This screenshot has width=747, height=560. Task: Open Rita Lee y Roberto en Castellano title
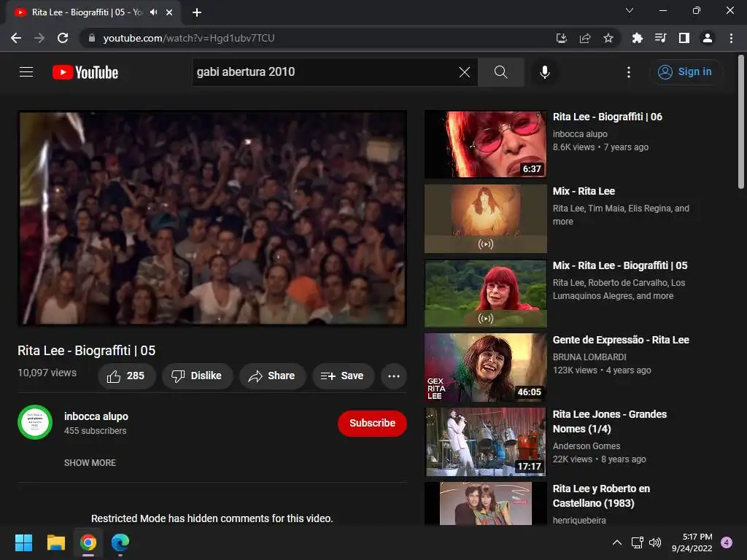601,496
